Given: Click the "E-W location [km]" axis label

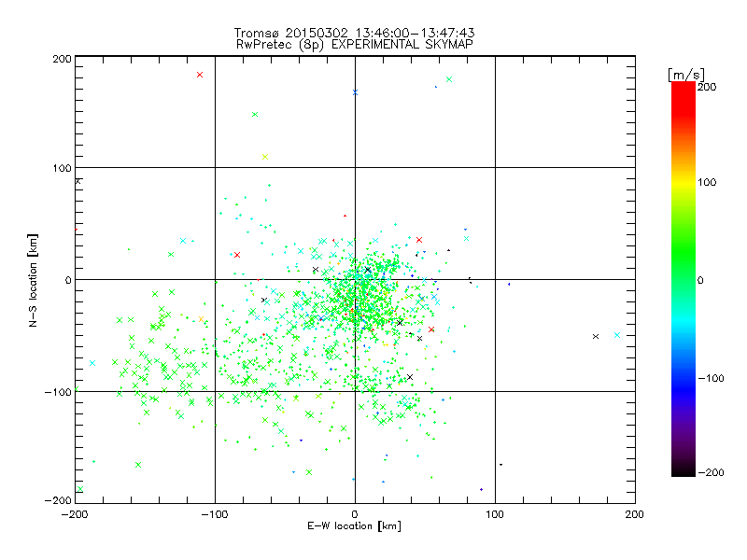Looking at the screenshot, I should pyautogui.click(x=354, y=525).
